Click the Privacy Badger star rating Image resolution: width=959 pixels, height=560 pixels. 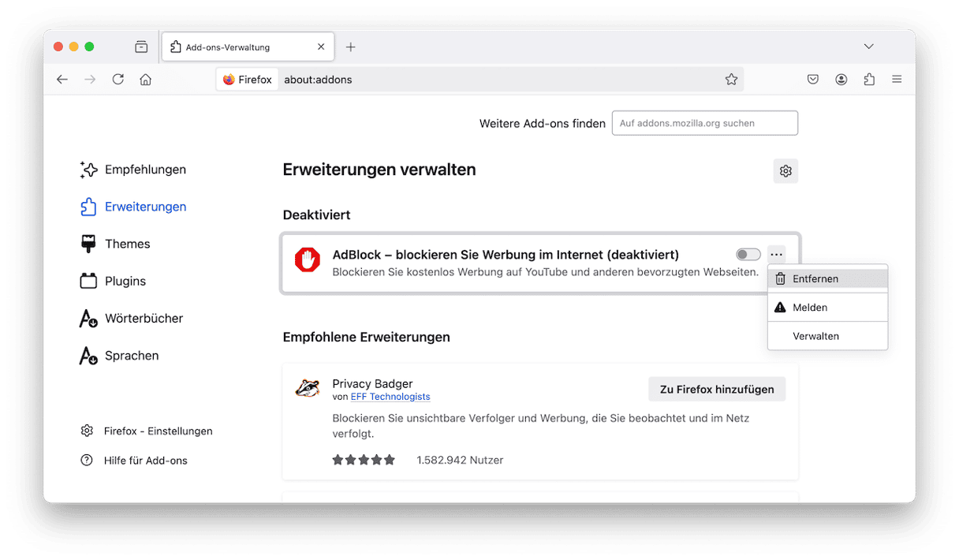point(364,460)
